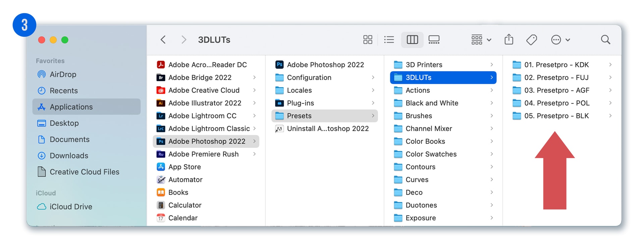The width and height of the screenshot is (644, 242).
Task: Select Adobe Premiere Rush folder
Action: pyautogui.click(x=206, y=154)
